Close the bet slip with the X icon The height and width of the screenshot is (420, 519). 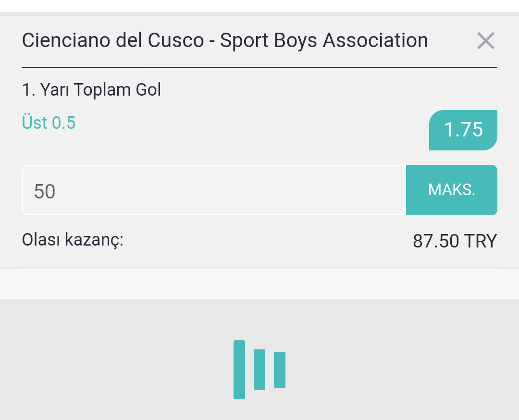[x=485, y=41]
